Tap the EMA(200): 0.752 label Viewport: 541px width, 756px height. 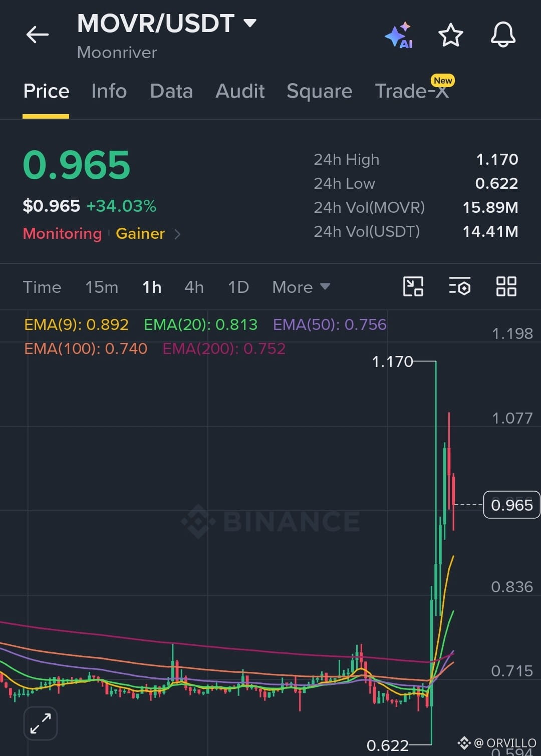[224, 348]
